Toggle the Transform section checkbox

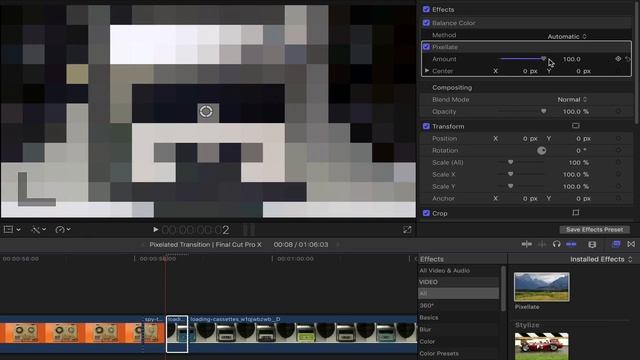point(426,127)
